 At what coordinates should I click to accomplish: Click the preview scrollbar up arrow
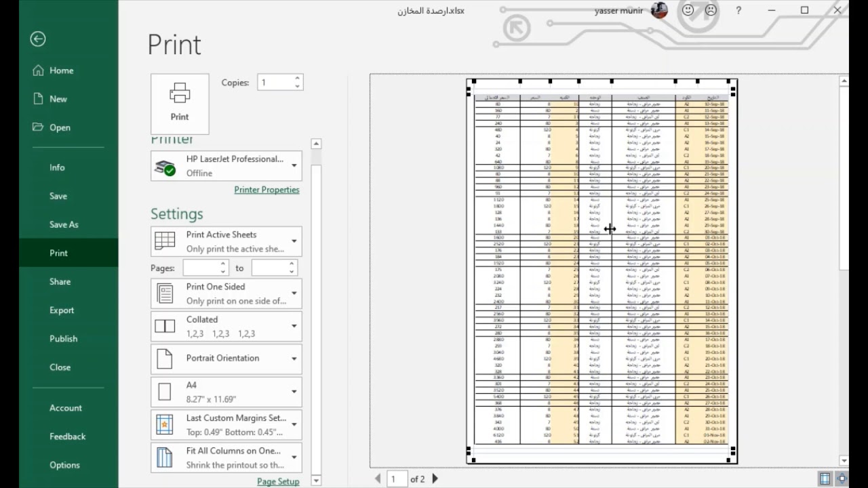844,81
